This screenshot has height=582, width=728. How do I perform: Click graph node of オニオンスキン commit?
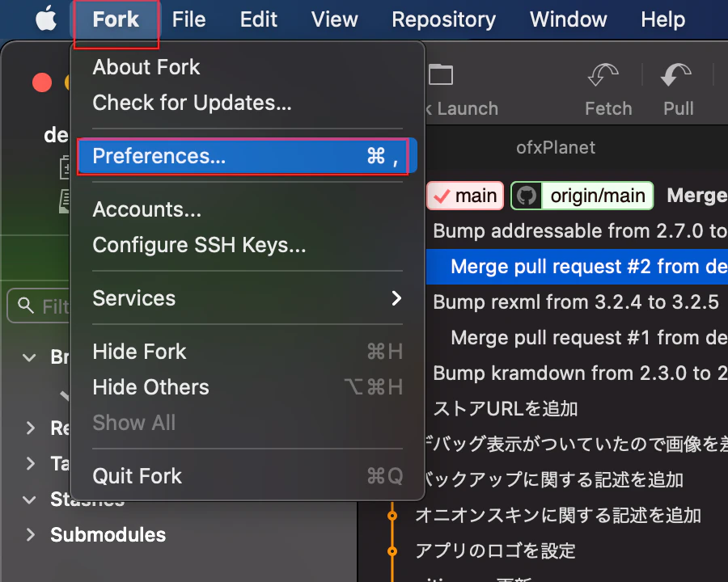pos(392,516)
